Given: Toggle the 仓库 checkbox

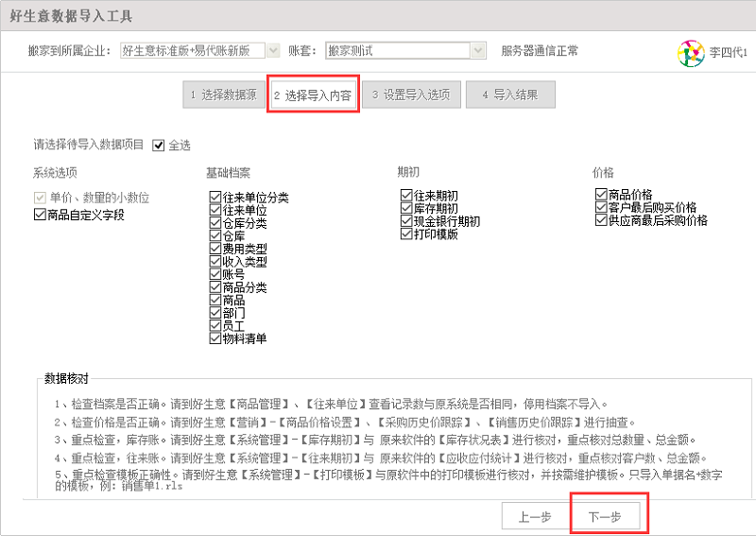Looking at the screenshot, I should point(215,235).
